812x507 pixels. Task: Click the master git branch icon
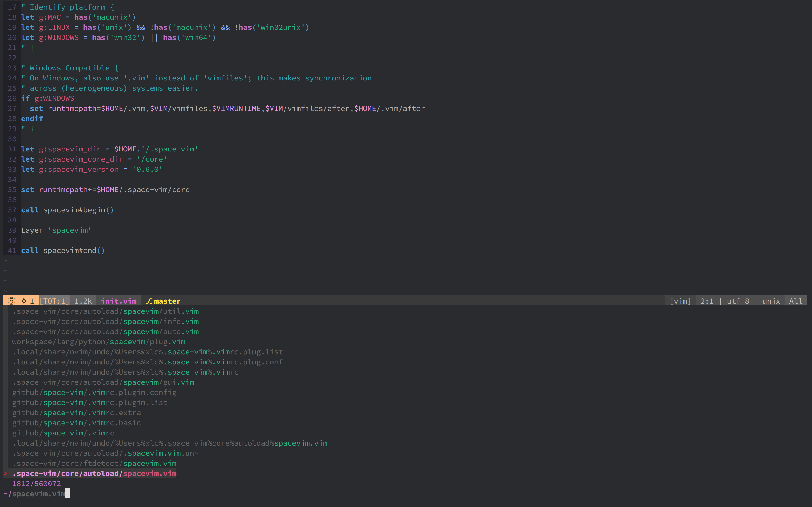point(147,301)
